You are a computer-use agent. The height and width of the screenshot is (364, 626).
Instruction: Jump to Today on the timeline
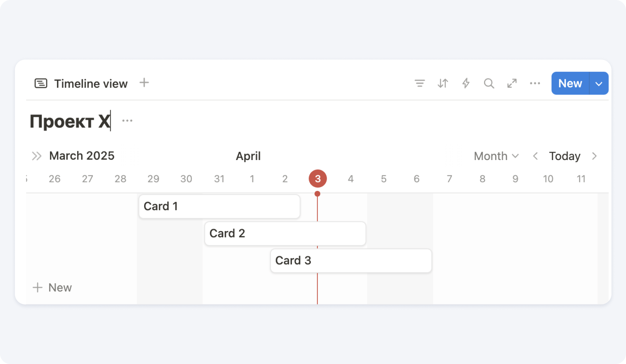click(565, 156)
